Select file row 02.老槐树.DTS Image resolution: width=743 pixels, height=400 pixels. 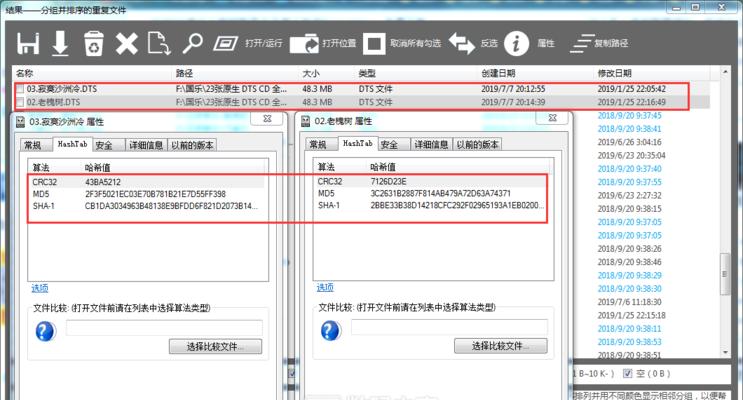pos(362,102)
